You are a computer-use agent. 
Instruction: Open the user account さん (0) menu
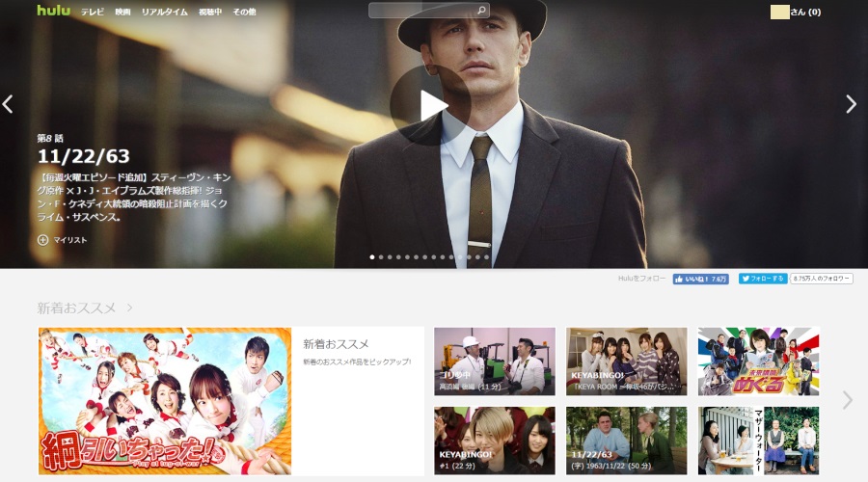coord(805,12)
